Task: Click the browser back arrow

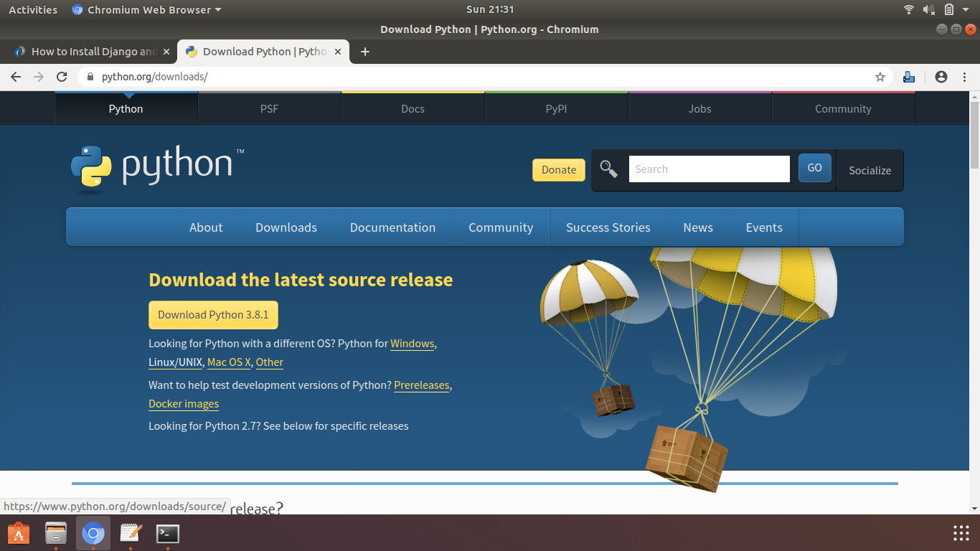Action: pos(16,77)
